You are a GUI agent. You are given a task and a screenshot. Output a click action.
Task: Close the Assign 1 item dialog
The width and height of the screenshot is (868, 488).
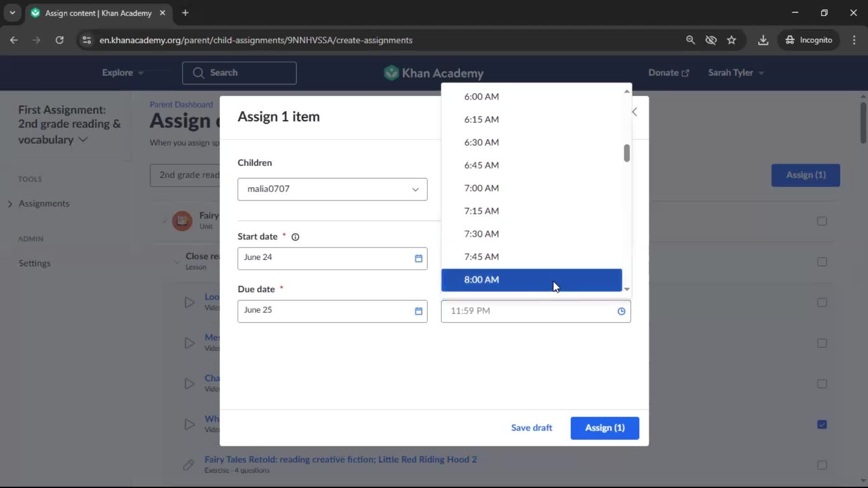click(x=635, y=112)
